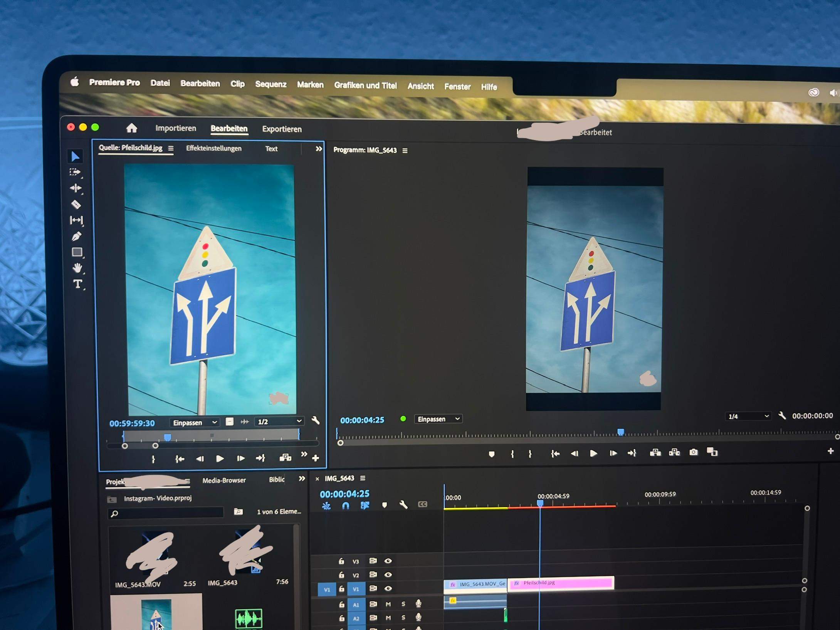Toggle V1 track eye visibility
Screen dimensions: 840x630
coord(388,588)
